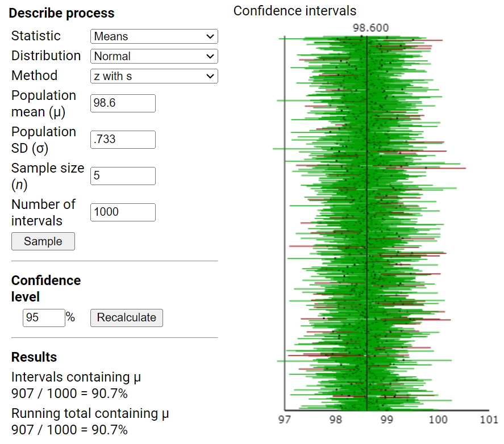Click the 97 axis tick label
This screenshot has height=444, width=504.
tap(284, 420)
